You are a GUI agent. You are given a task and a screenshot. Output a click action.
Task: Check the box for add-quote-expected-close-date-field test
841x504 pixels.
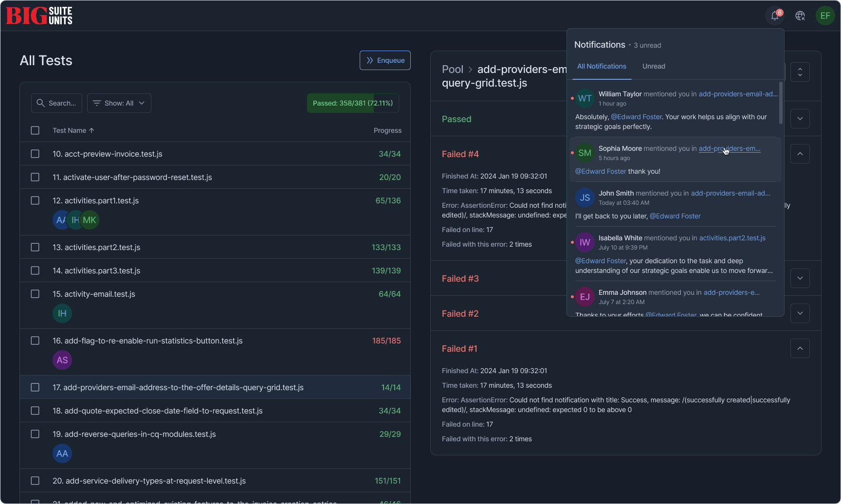click(x=35, y=411)
